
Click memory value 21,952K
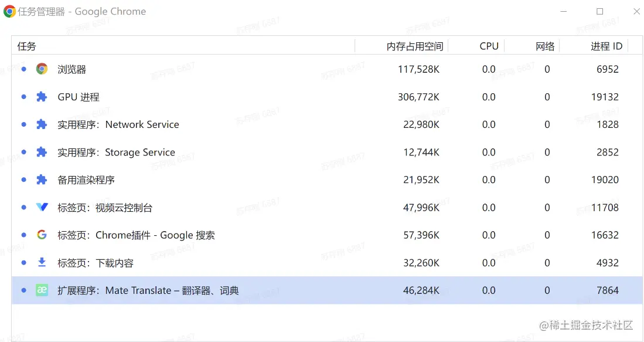[x=421, y=180]
